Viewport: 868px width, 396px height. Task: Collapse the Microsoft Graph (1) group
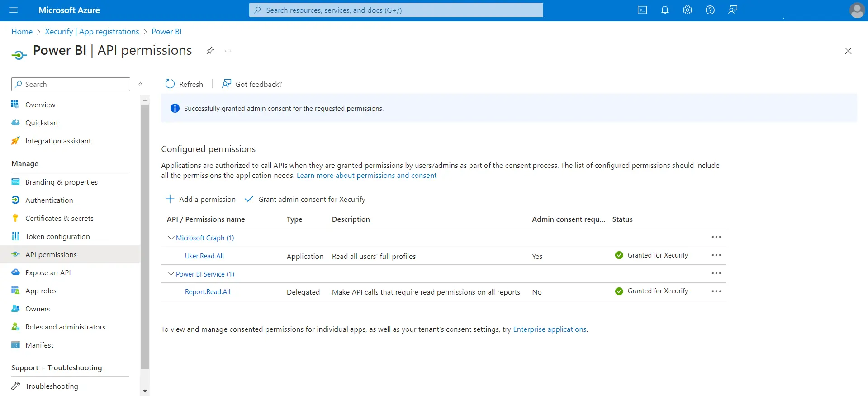click(171, 238)
